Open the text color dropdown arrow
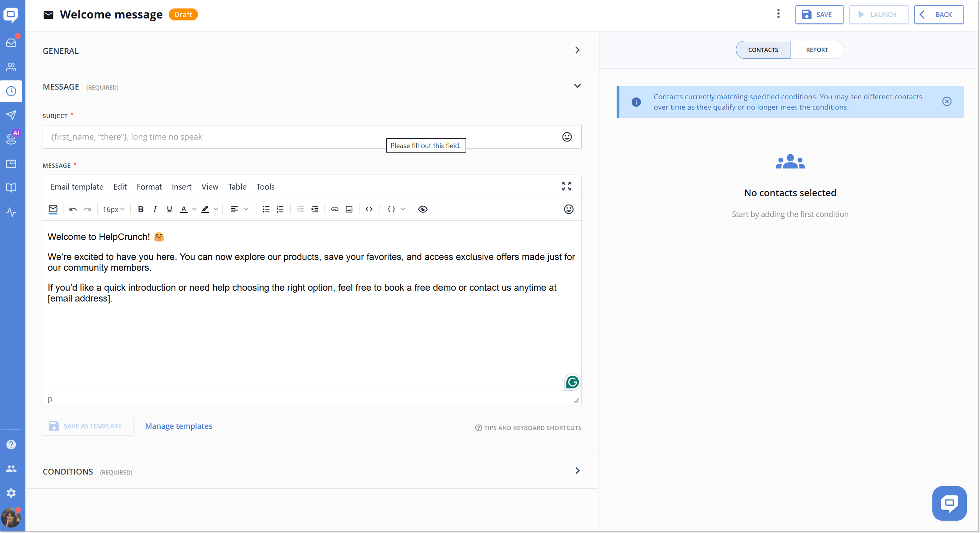 pyautogui.click(x=194, y=209)
